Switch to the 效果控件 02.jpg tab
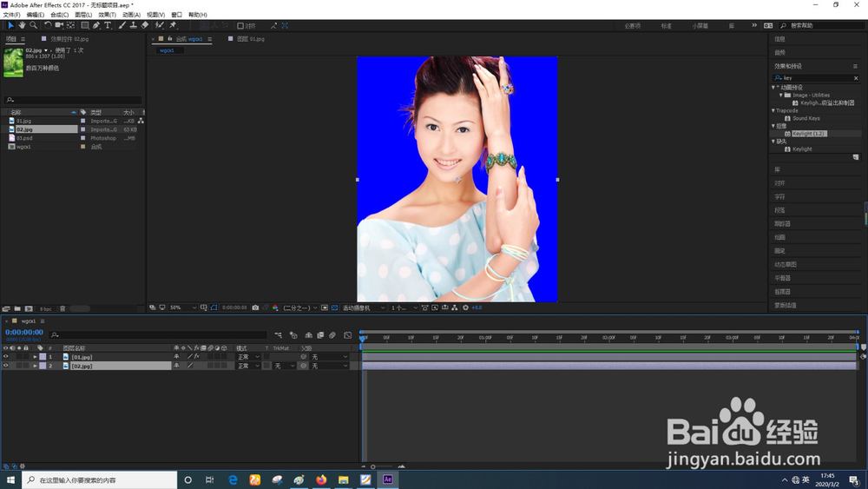The image size is (868, 489). pos(69,39)
